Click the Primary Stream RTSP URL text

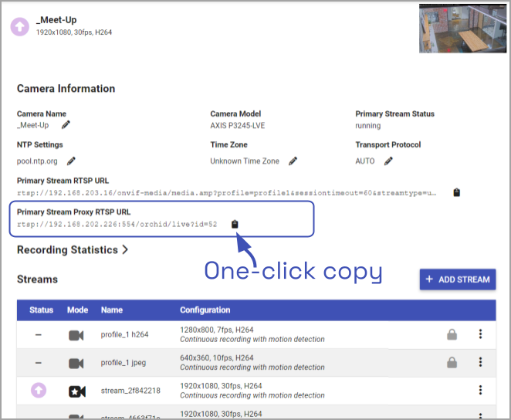[x=226, y=193]
